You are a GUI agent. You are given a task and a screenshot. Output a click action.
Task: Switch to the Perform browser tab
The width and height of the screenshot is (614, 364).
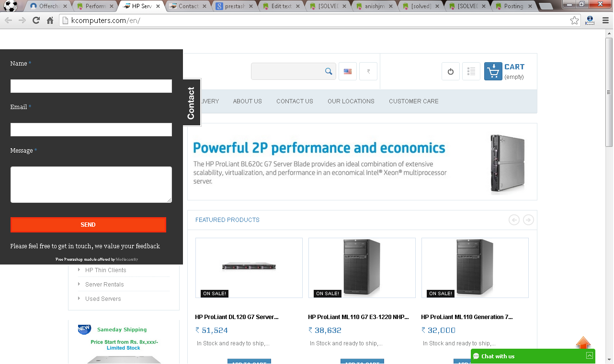point(95,6)
